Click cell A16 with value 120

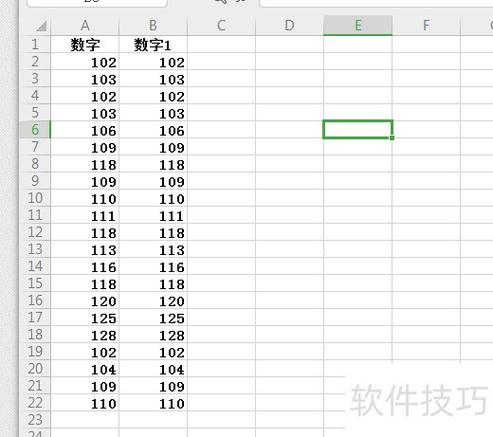(85, 300)
